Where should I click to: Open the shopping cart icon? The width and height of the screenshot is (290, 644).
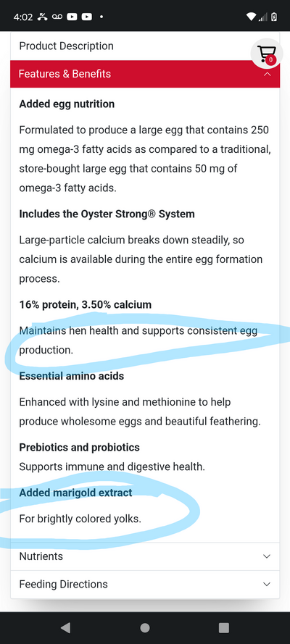[266, 54]
